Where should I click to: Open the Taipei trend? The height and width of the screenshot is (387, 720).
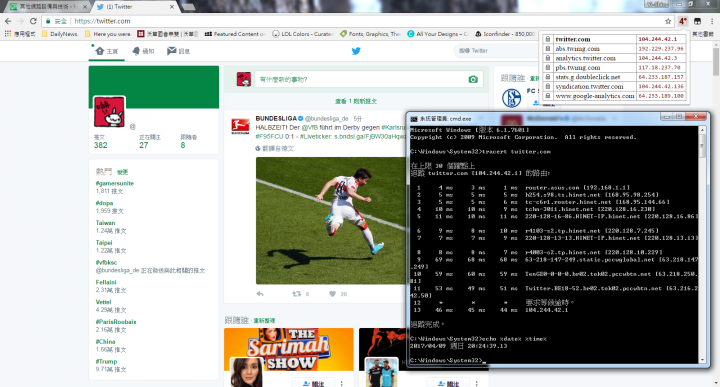click(x=104, y=242)
